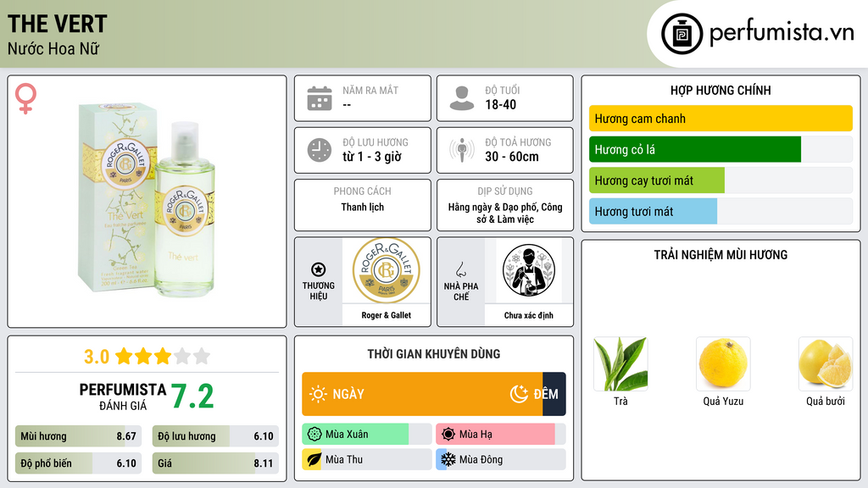Click the perfumista.vn logo icon
This screenshot has height=488, width=868.
point(682,34)
